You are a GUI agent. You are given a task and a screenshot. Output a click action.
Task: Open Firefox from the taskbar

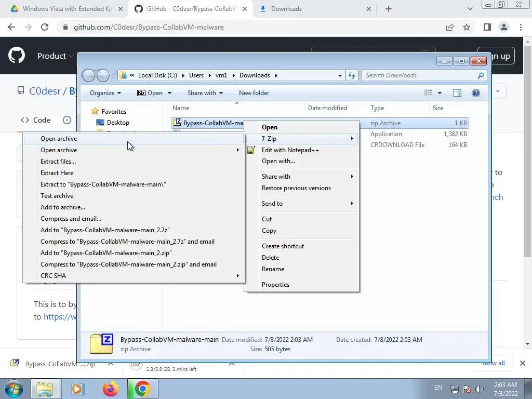click(x=111, y=389)
